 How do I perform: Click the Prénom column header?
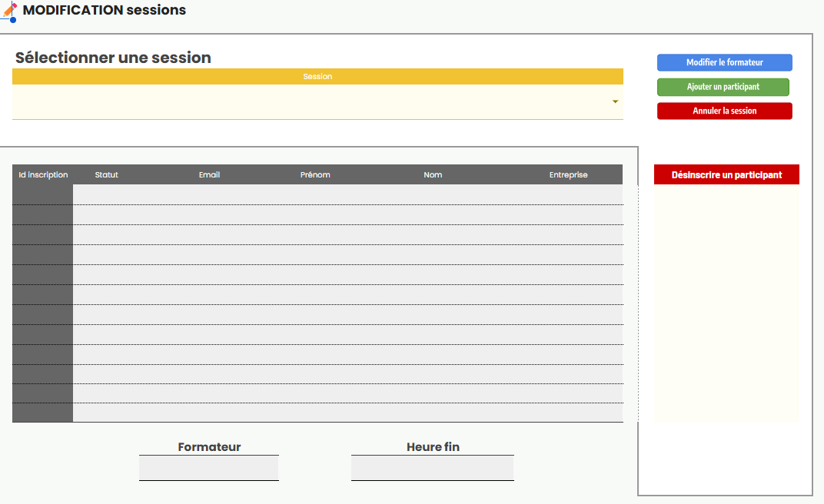coord(315,175)
